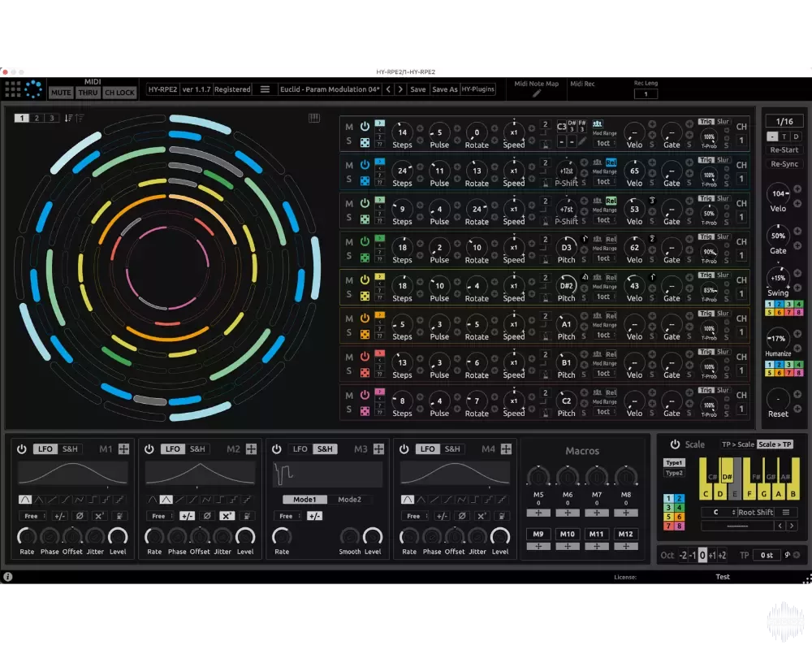Add M1 modulation target with the crosshair icon
The image size is (812, 650).
[x=123, y=448]
